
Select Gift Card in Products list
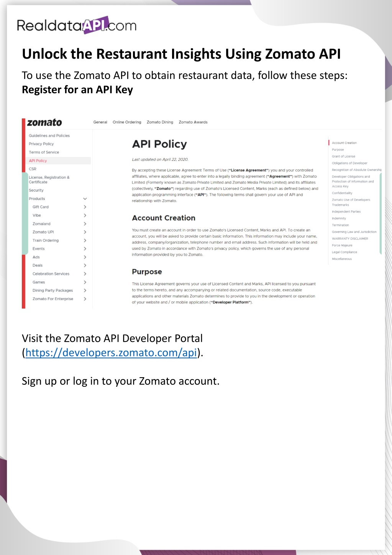pos(41,207)
